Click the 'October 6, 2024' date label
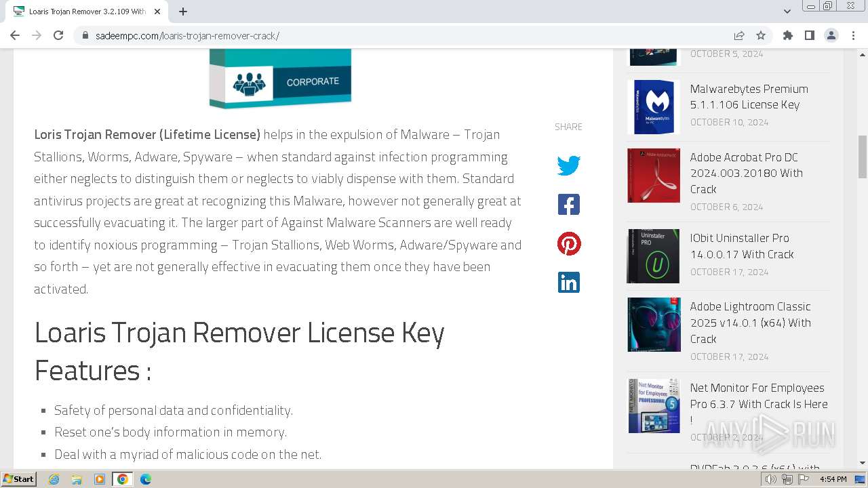This screenshot has height=488, width=868. click(x=726, y=207)
